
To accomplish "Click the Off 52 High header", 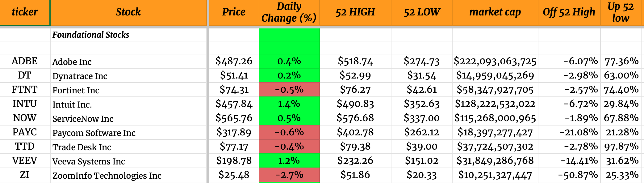I will (569, 12).
